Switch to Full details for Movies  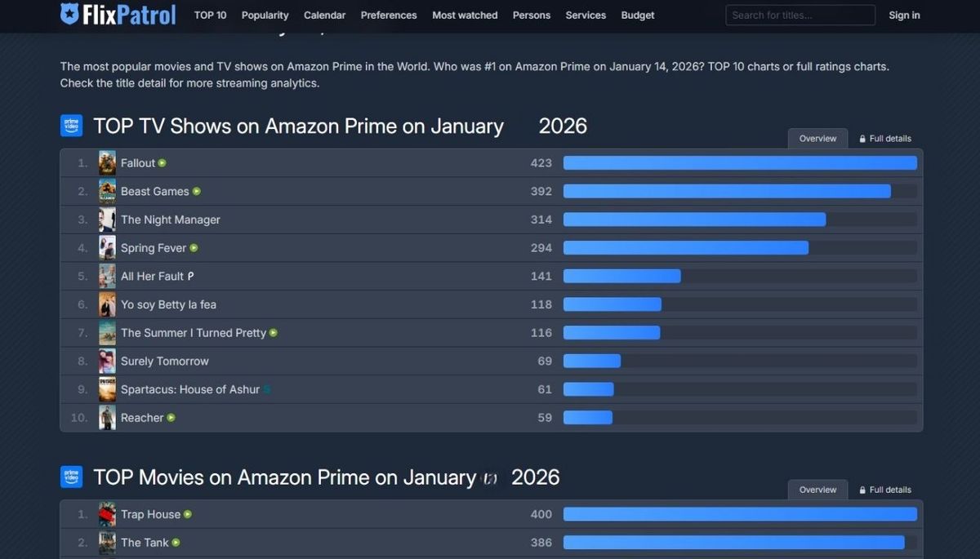[885, 490]
